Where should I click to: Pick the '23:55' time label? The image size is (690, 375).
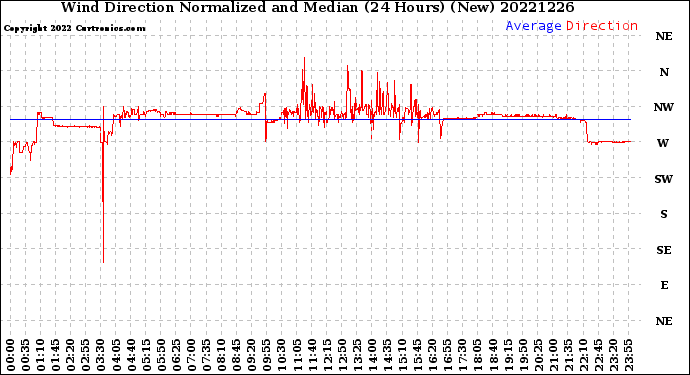tap(629, 355)
